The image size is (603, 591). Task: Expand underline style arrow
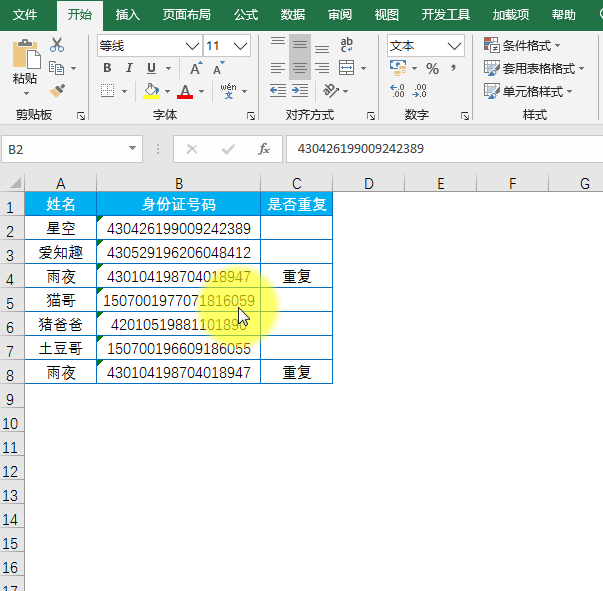pos(168,68)
